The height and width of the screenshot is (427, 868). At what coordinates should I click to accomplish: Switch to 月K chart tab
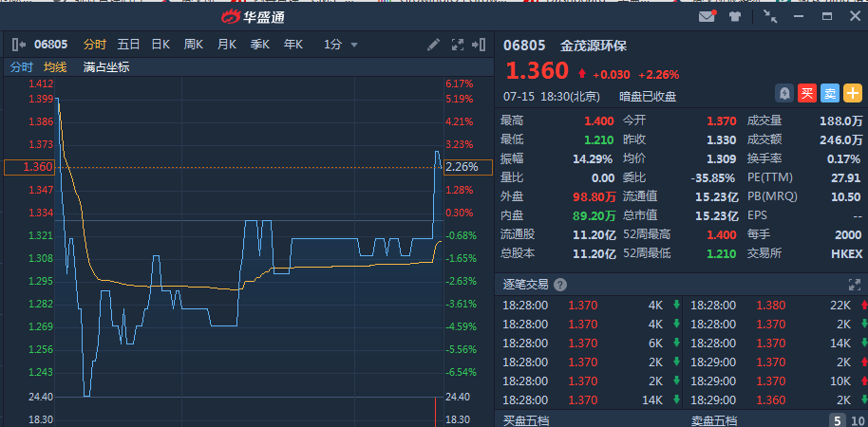227,45
